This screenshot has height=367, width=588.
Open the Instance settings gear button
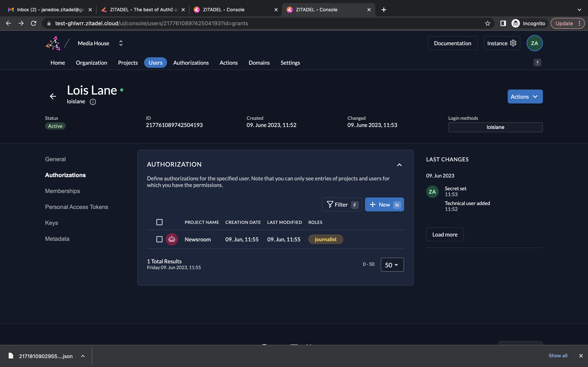[502, 43]
